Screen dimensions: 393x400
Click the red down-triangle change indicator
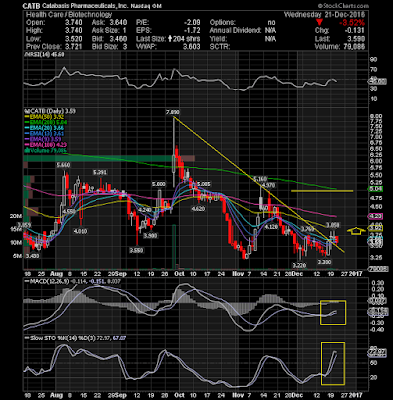click(x=319, y=23)
